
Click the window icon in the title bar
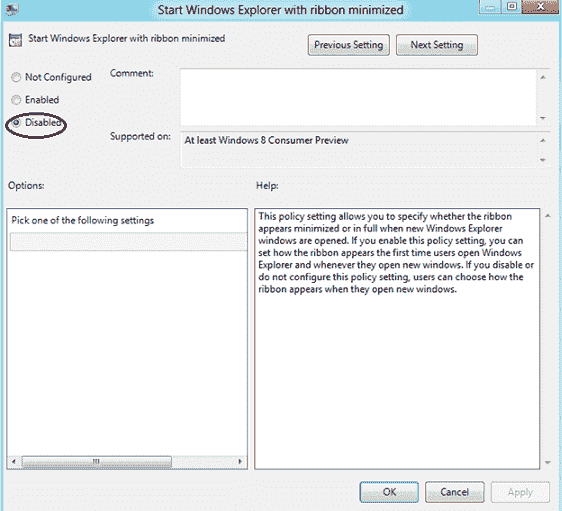click(x=12, y=9)
